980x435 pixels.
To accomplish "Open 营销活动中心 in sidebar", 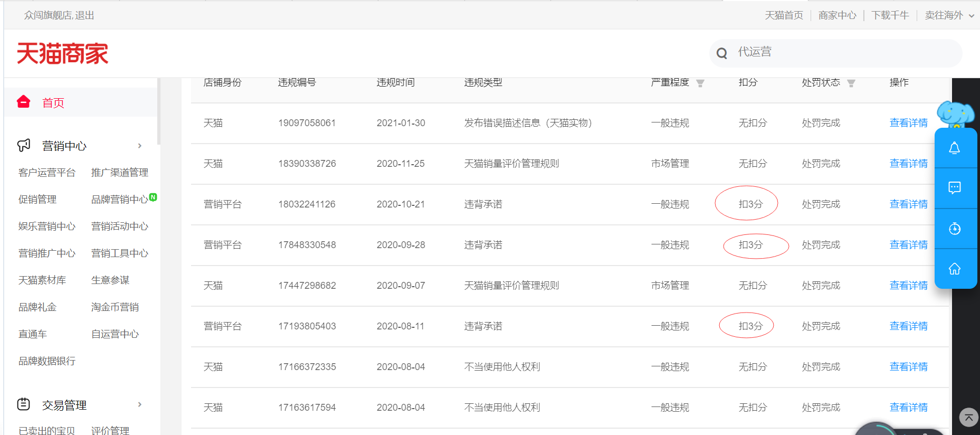I will pyautogui.click(x=120, y=226).
